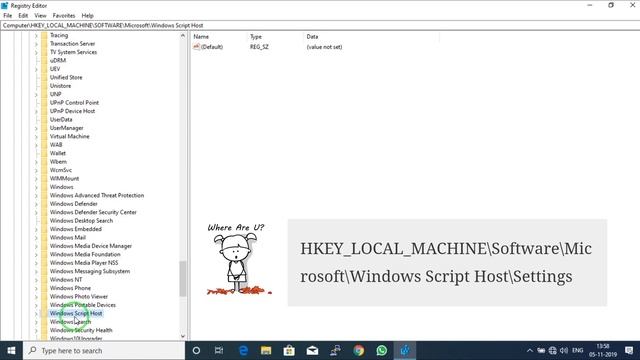Click the registry path address bar
The height and width of the screenshot is (360, 640).
pos(320,25)
